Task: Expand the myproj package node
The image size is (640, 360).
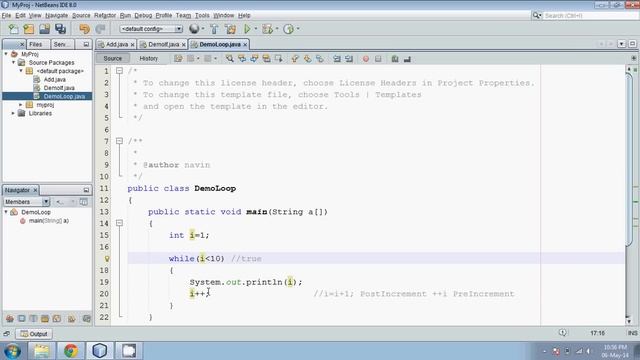Action: click(x=21, y=105)
